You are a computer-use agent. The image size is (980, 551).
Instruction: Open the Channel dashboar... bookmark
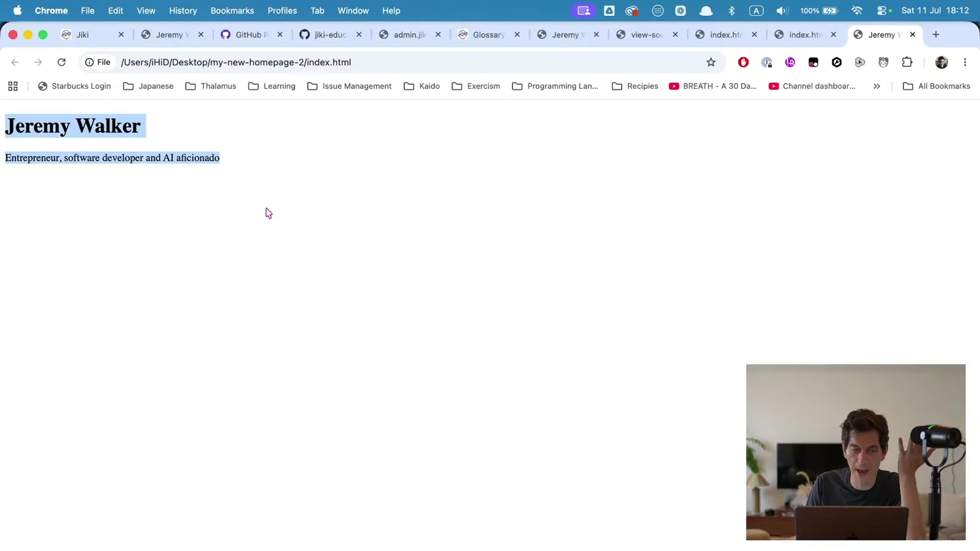tap(812, 86)
